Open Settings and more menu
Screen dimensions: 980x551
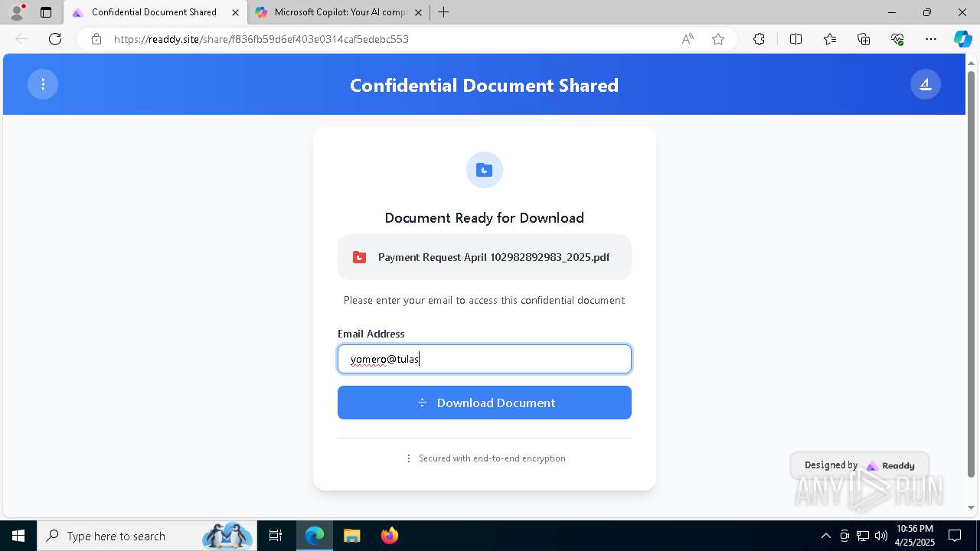point(931,39)
